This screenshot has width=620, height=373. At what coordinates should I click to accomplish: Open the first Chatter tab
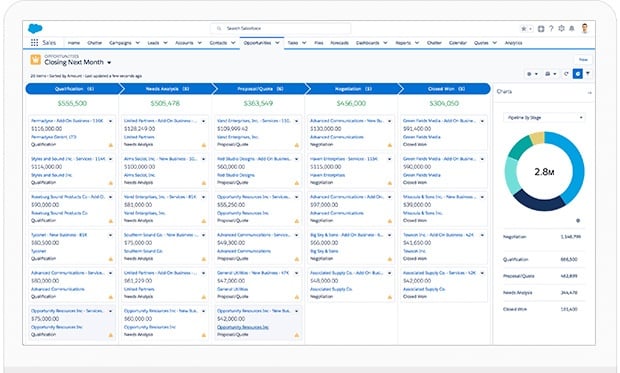(x=95, y=43)
